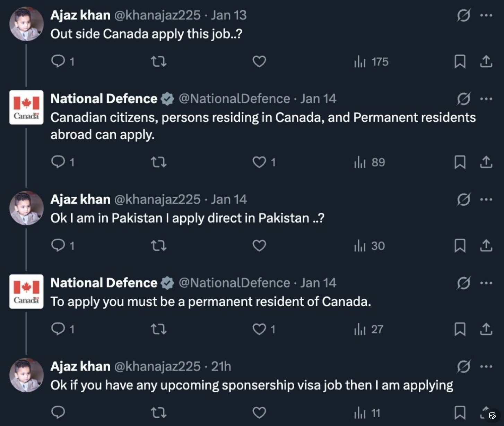
Task: Bookmark the 'Ok I am in Pakistan' tweet
Action: tap(460, 246)
